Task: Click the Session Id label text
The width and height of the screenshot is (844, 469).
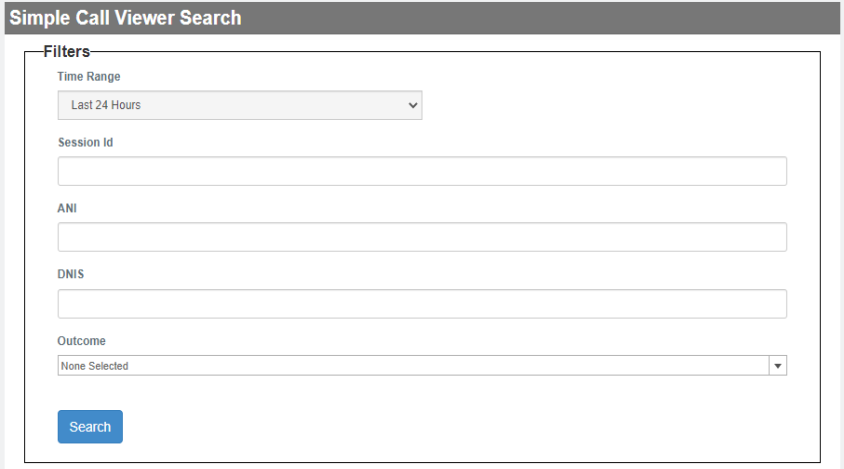Action: coord(85,142)
